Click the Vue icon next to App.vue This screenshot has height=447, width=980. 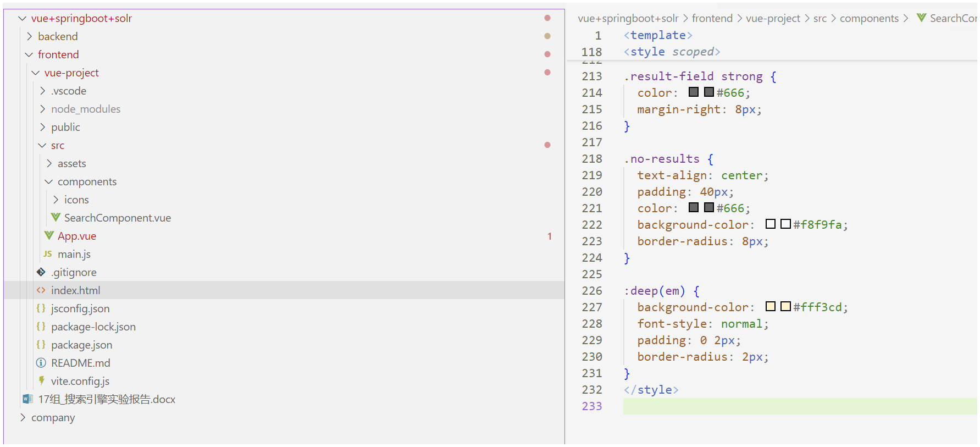(x=49, y=236)
